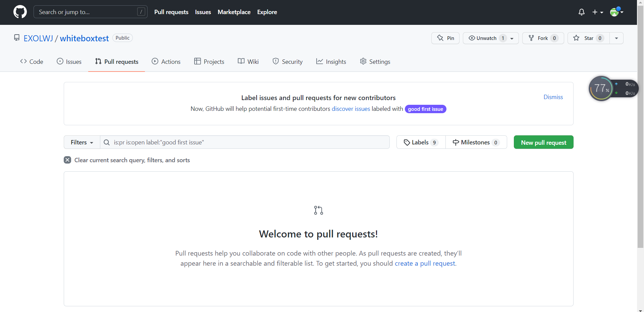644x312 pixels.
Task: Pin the whiteboxtest repository
Action: [445, 38]
